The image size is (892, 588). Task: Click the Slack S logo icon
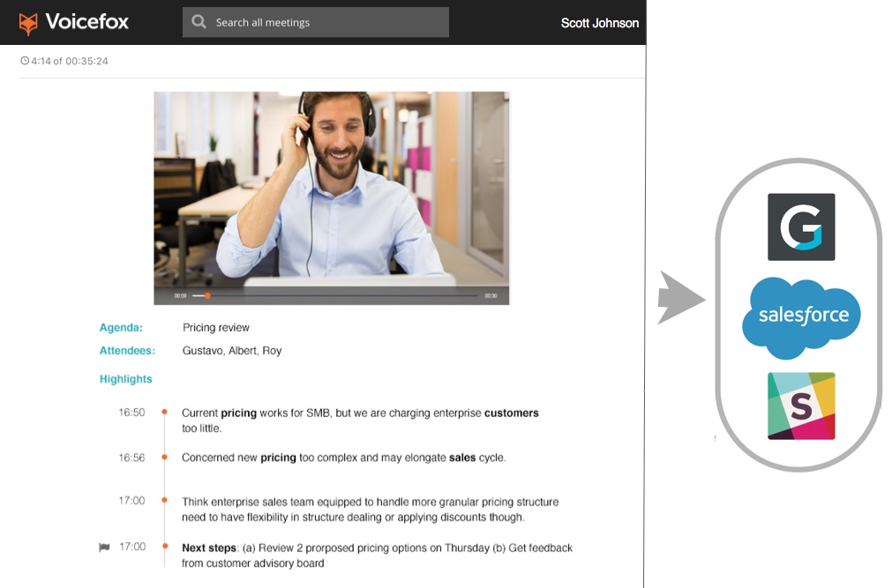pos(801,406)
